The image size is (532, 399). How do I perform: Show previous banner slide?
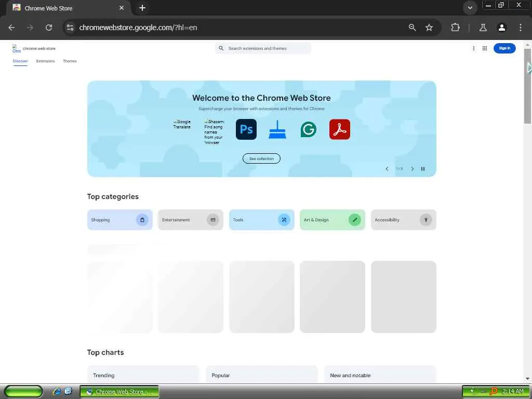tap(387, 169)
